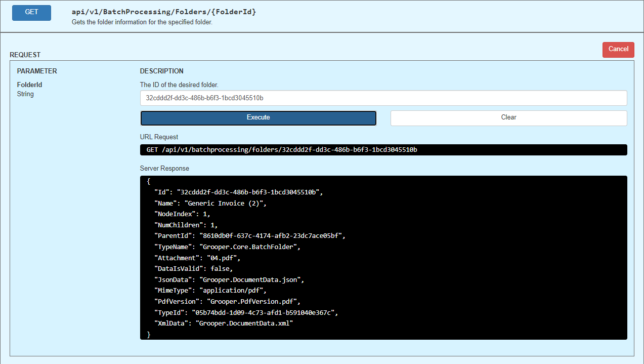Execute the folder request
Screen dimensions: 644x364
coord(258,117)
